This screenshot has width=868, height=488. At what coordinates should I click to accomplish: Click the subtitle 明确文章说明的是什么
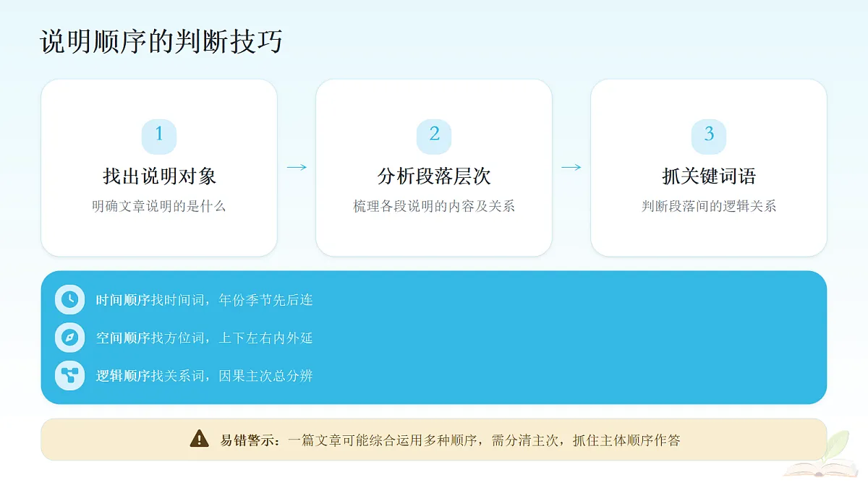coord(159,206)
